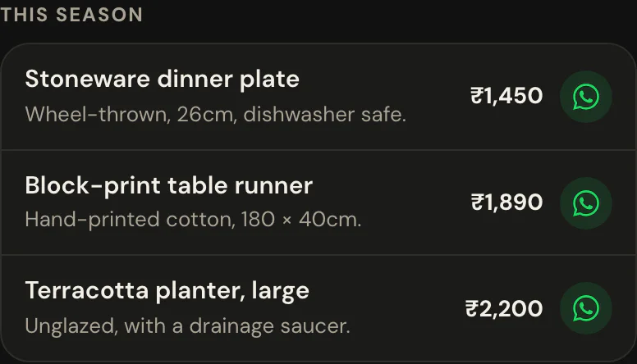Tap the Unglazed drainage saucer description
The image size is (637, 364).
pos(187,325)
